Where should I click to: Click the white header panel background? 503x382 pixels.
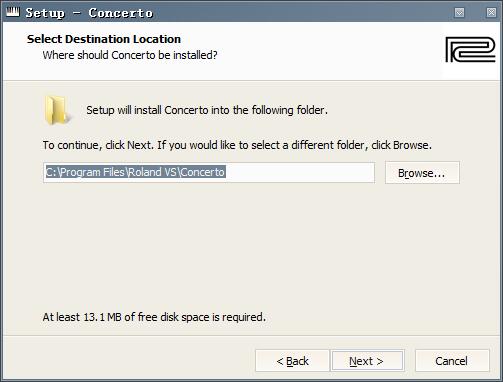[317, 50]
